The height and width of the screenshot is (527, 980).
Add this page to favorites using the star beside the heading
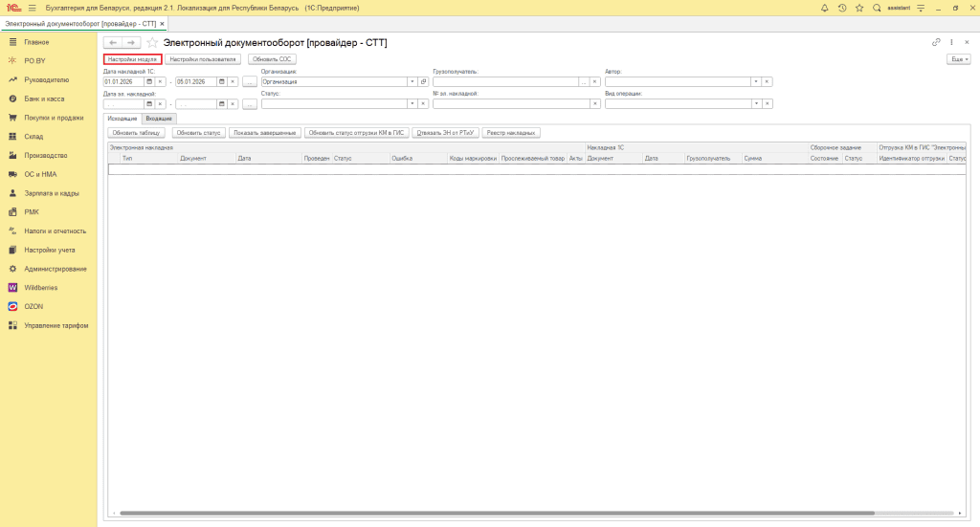[x=151, y=43]
